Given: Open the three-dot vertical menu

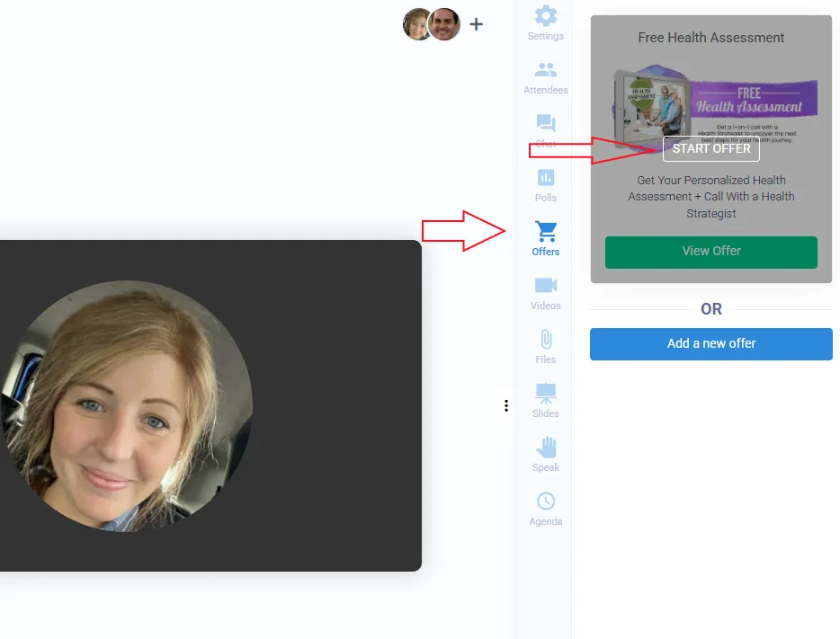Looking at the screenshot, I should 506,406.
